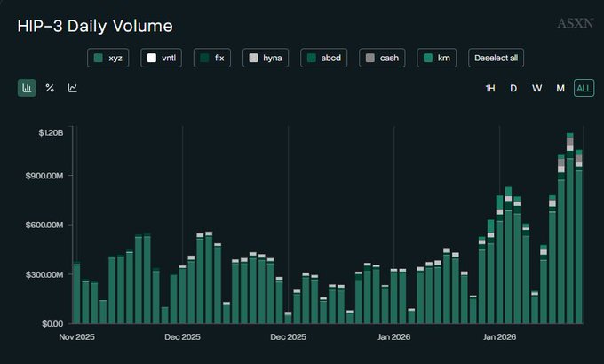
Task: Switch to the D daily timeframe
Action: point(513,88)
